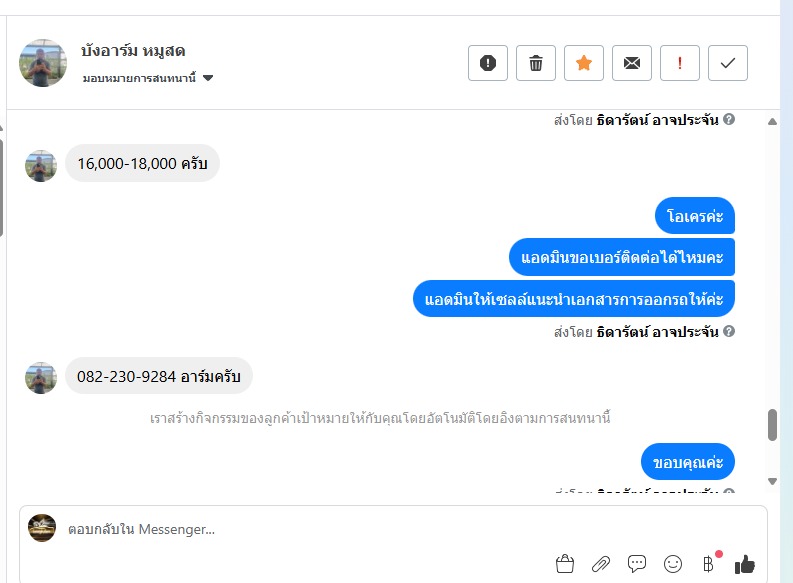Open saved replies speech bubble icon

click(637, 564)
